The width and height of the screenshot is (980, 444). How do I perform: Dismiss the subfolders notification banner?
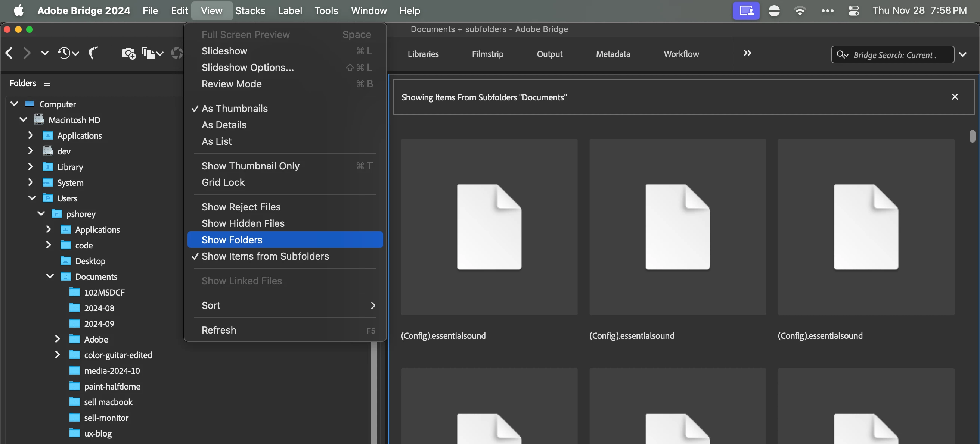coord(955,97)
